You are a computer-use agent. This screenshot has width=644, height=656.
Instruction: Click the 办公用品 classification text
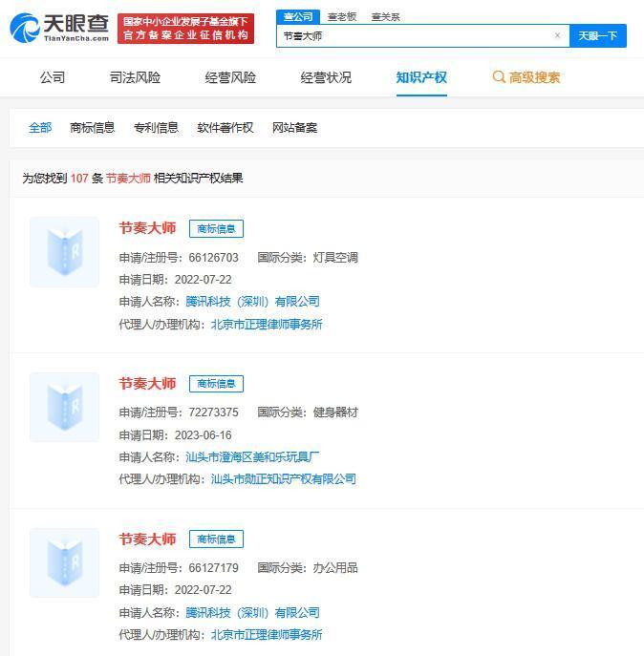pyautogui.click(x=335, y=568)
